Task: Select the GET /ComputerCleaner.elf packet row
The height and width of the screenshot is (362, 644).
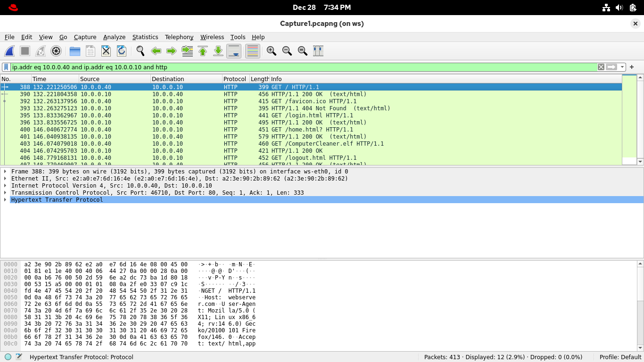Action: coord(327,144)
